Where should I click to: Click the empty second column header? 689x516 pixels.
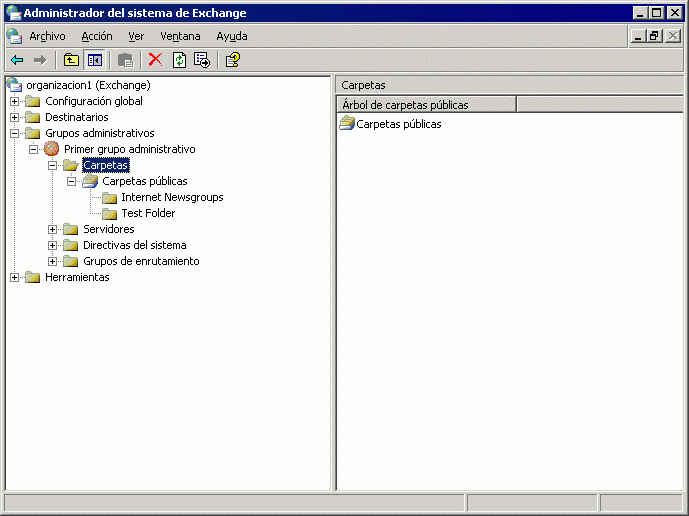(x=600, y=105)
